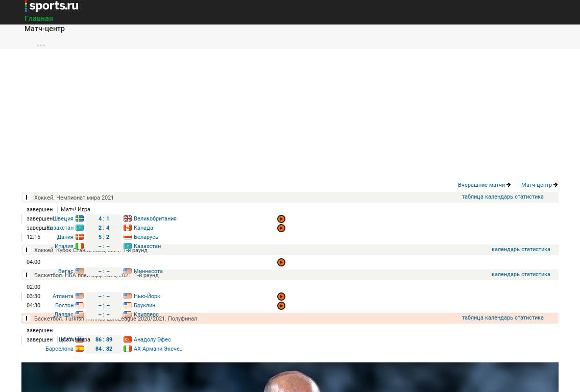The width and height of the screenshot is (580, 392).
Task: Open таблица for Хоккей Чемпионат мира 2021
Action: (472, 197)
